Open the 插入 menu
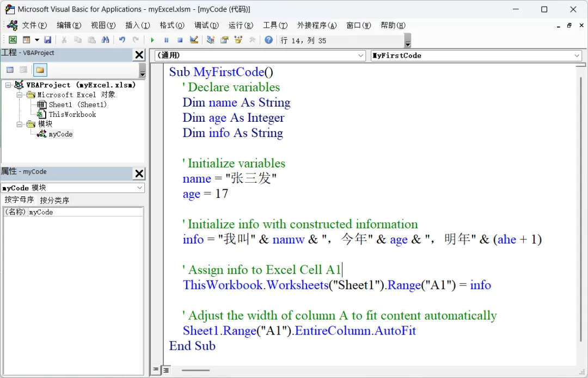The image size is (588, 378). (x=137, y=26)
